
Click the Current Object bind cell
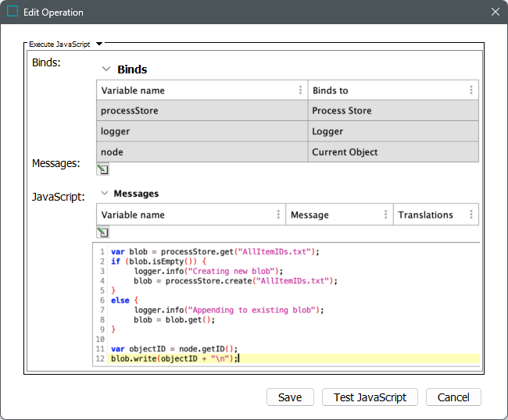point(392,152)
